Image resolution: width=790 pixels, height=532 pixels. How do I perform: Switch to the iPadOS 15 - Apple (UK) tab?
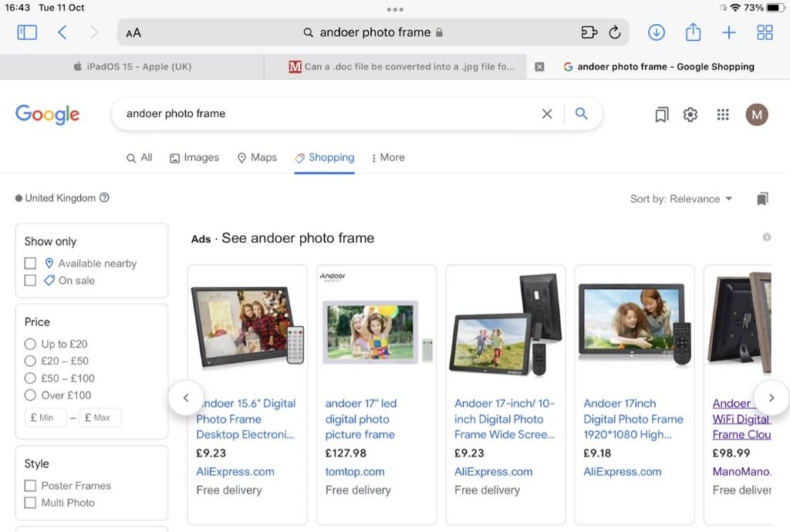pos(132,66)
